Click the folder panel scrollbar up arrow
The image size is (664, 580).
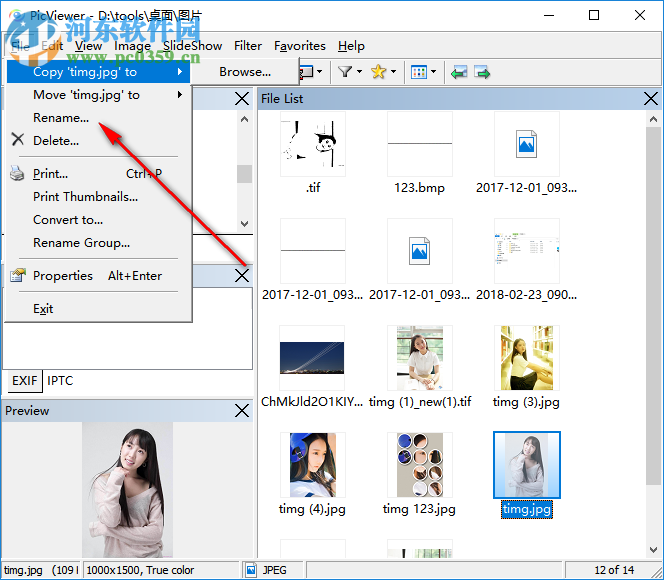[x=244, y=119]
